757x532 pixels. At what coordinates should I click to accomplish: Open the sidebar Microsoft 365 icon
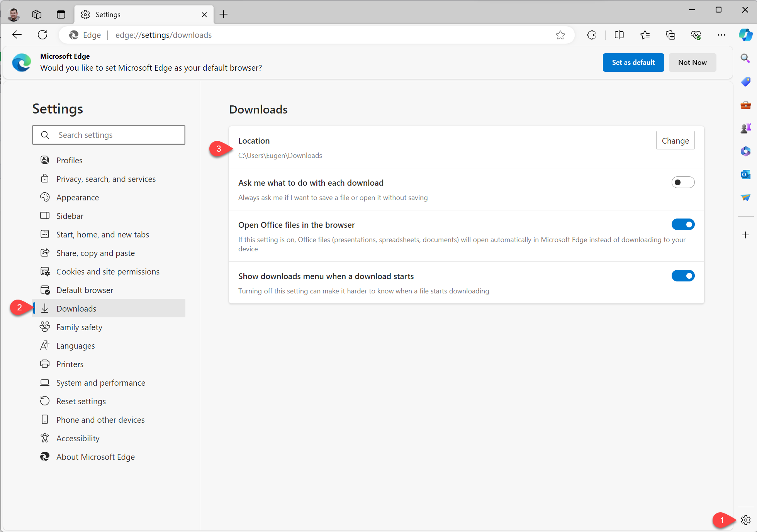(x=745, y=151)
